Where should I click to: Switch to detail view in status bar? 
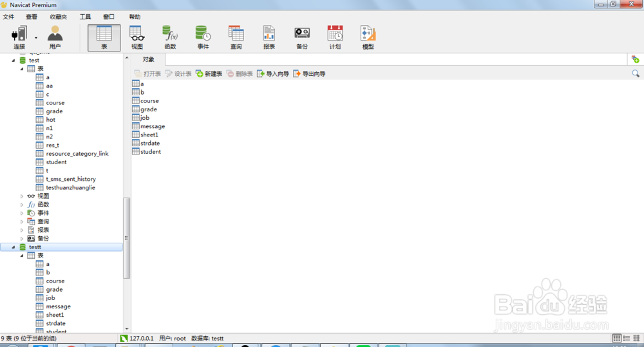point(636,339)
